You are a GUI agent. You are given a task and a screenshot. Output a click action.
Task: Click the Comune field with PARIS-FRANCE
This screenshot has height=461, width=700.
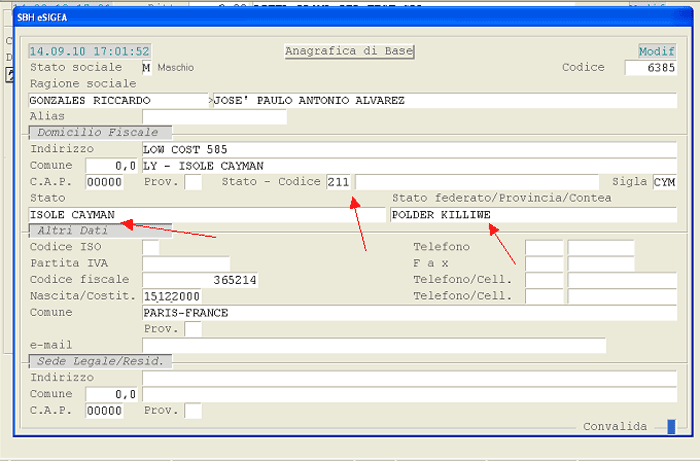pyautogui.click(x=409, y=313)
